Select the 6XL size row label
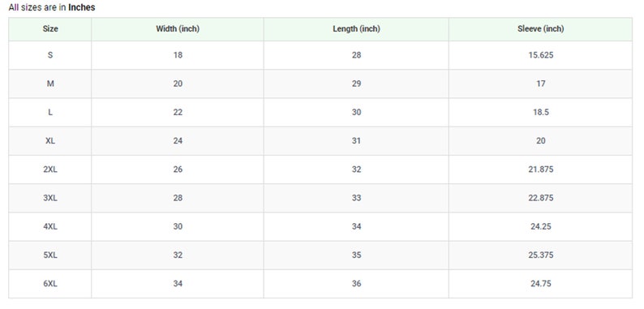This screenshot has width=644, height=309. (50, 284)
